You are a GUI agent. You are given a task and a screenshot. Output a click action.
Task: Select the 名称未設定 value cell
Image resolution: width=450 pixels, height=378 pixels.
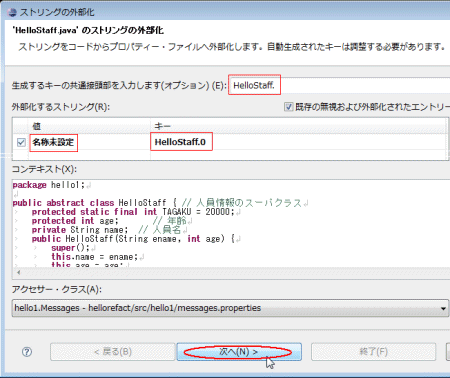[53, 142]
